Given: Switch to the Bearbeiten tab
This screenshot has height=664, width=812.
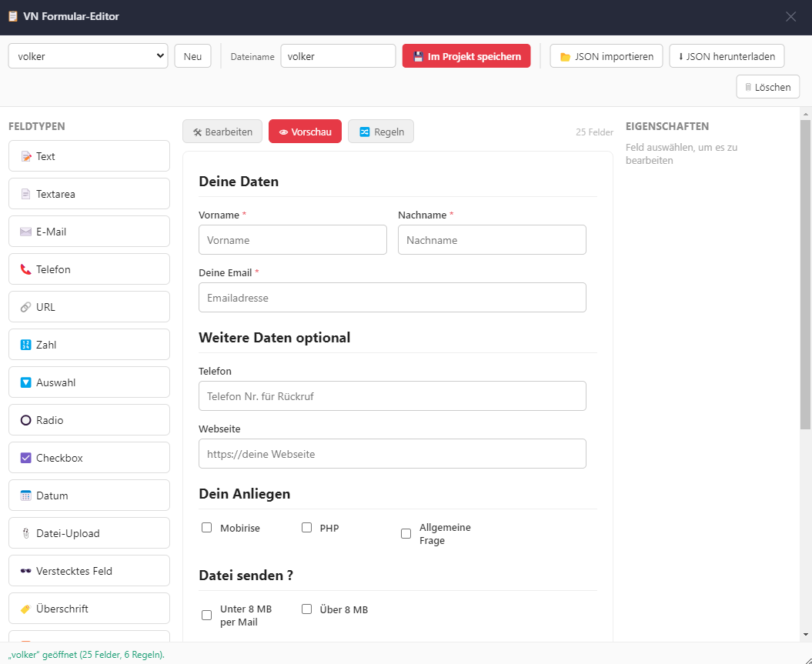Looking at the screenshot, I should pyautogui.click(x=222, y=132).
